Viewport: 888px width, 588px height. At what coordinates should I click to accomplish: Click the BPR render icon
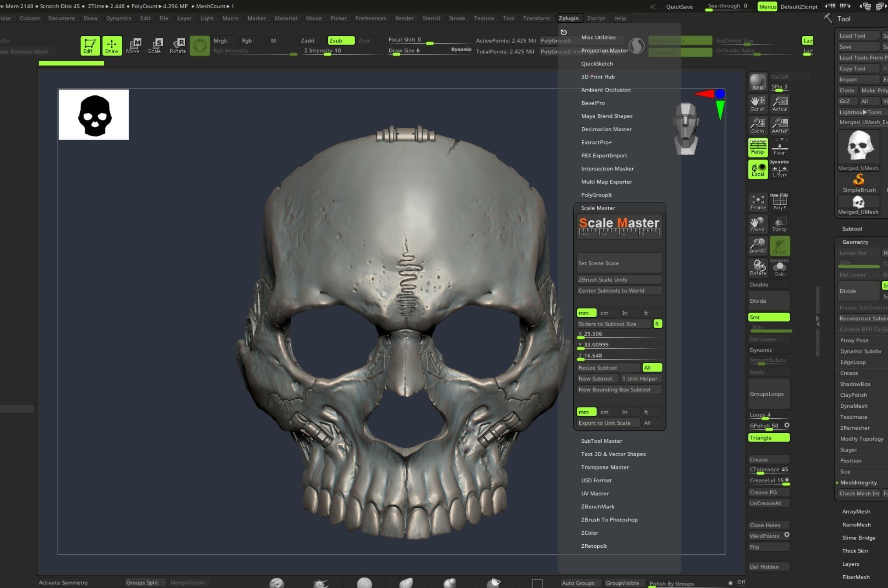(758, 82)
